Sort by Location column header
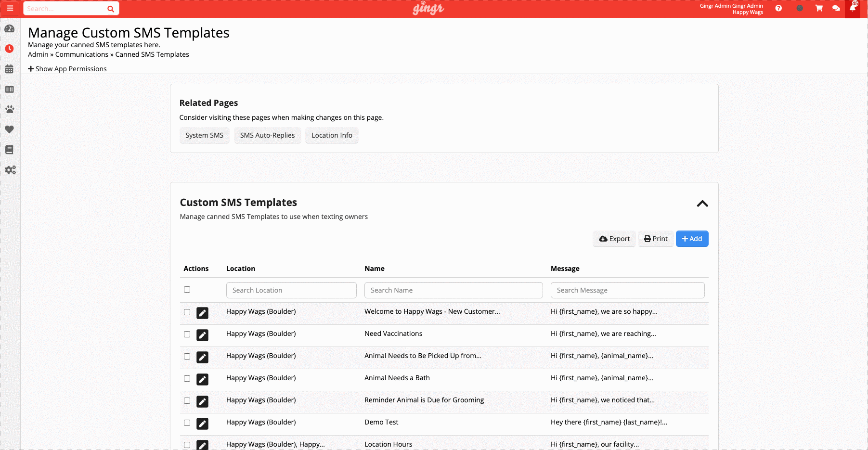868x450 pixels. pyautogui.click(x=241, y=269)
